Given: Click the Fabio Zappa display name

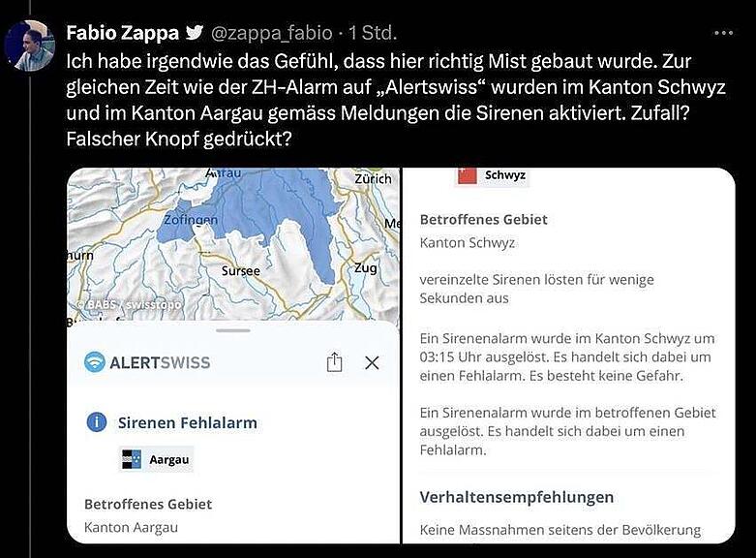Looking at the screenshot, I should pos(123,33).
